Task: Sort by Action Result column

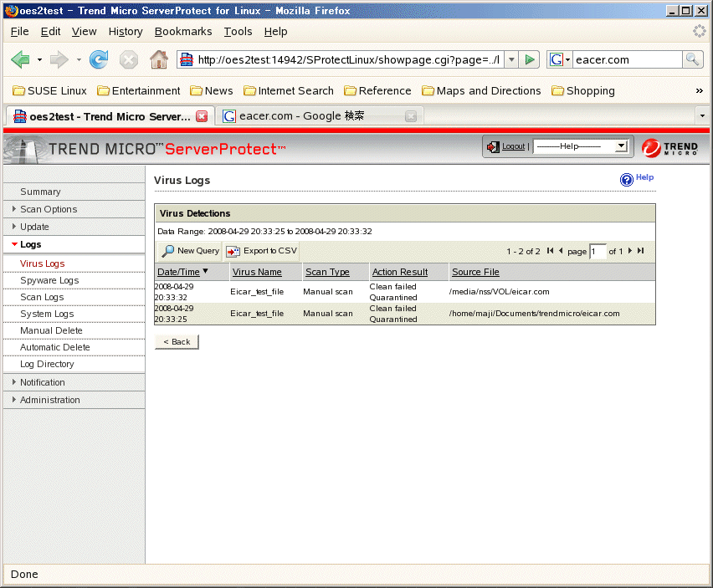Action: coord(400,272)
